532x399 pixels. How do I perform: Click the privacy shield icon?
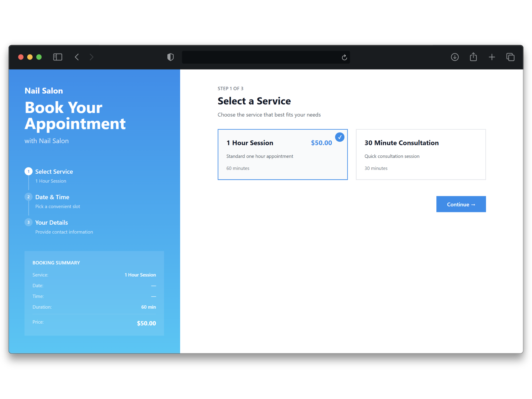(170, 57)
